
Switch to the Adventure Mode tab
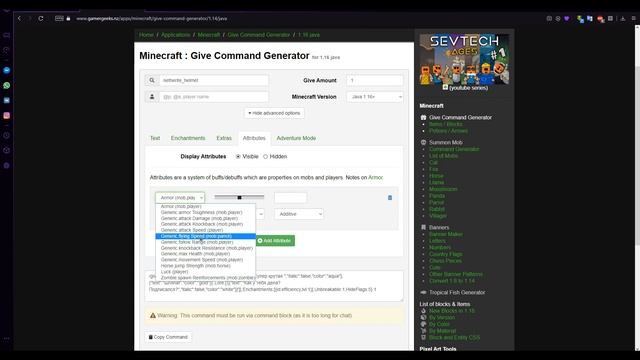point(296,138)
